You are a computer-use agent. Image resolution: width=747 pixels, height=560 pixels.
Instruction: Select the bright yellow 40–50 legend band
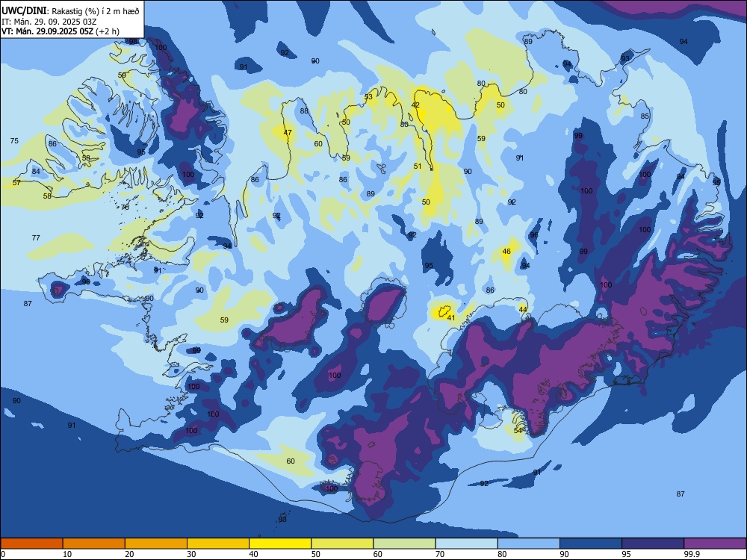click(x=280, y=544)
